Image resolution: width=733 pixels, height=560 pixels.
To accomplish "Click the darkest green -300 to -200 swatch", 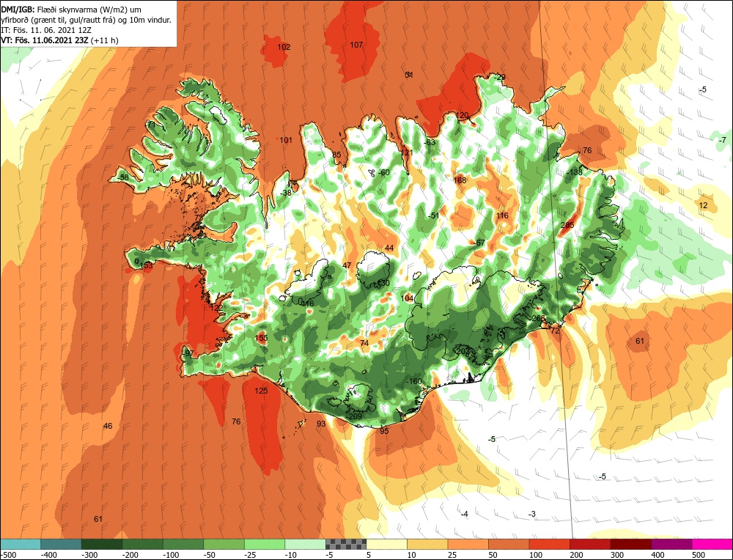I will [102, 544].
